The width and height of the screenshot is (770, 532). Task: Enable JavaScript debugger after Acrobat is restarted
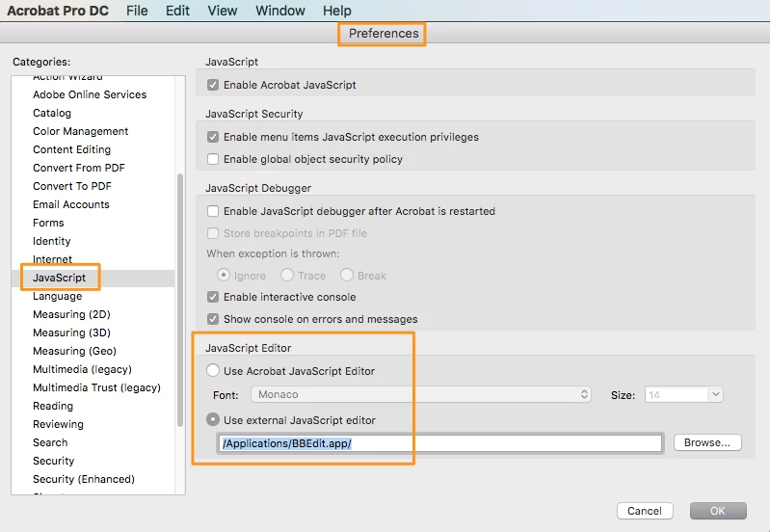tap(213, 211)
